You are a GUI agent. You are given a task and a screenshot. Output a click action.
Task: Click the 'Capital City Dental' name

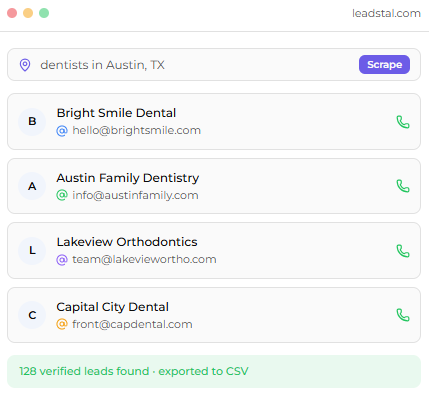(113, 307)
